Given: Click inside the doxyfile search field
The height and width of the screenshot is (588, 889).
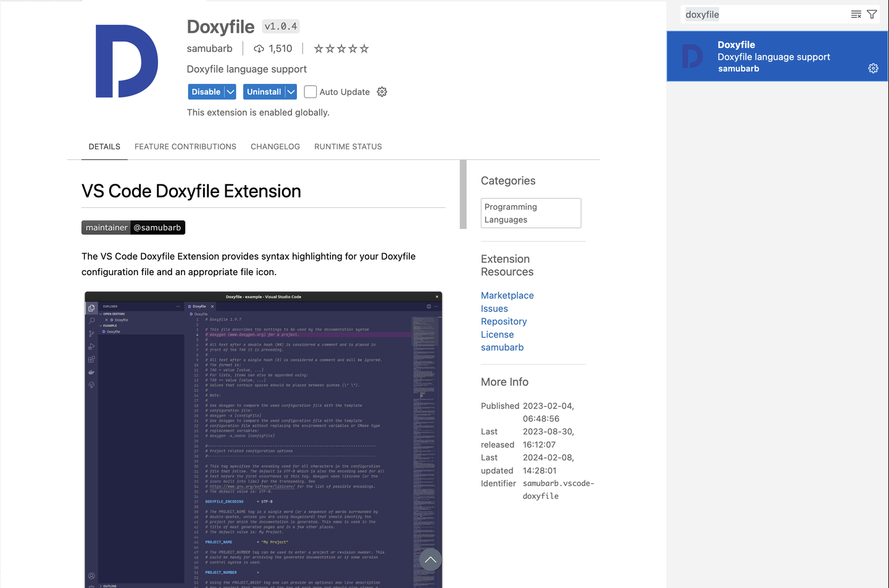Looking at the screenshot, I should coord(741,14).
